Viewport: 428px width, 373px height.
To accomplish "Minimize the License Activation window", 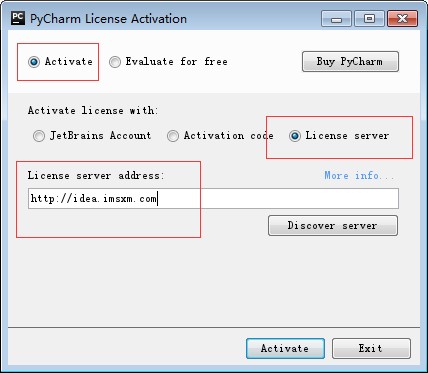I will coord(336,19).
